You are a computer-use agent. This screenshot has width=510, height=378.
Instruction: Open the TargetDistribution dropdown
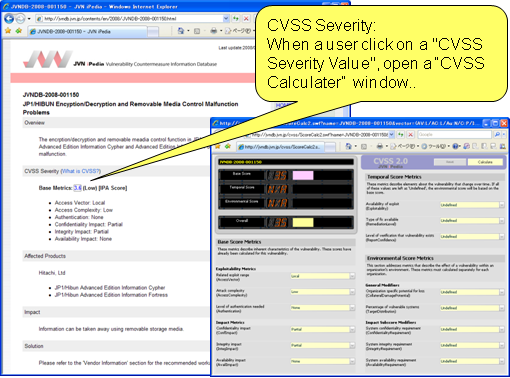[472, 308]
